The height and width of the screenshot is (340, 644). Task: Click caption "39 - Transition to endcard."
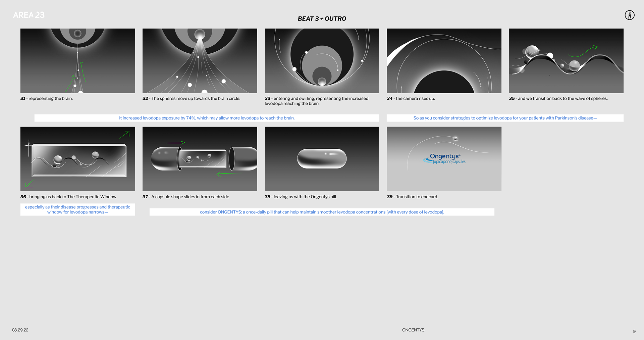point(413,197)
